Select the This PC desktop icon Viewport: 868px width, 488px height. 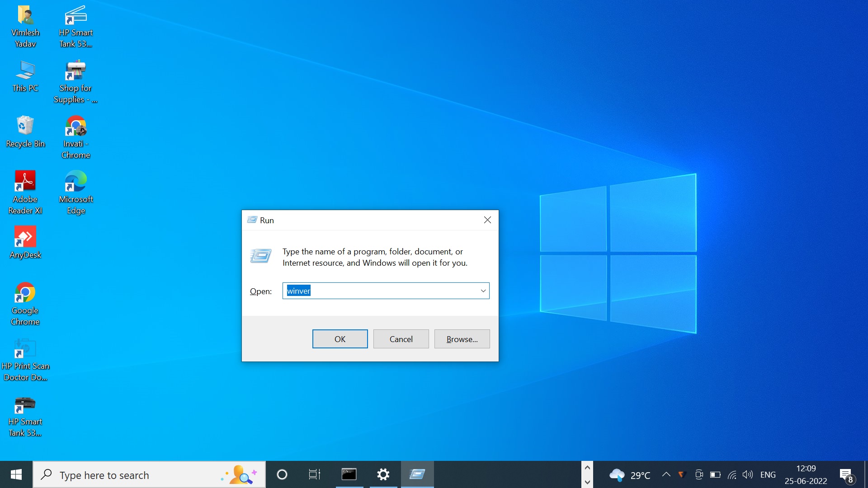click(x=25, y=76)
